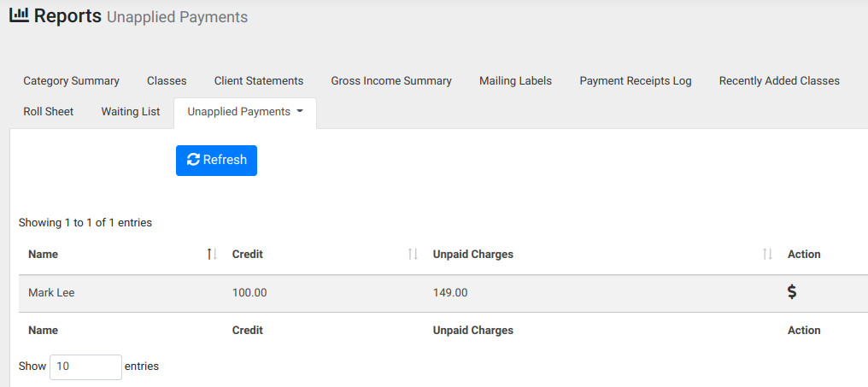Select the Mark Lee table row name
This screenshot has width=868, height=387.
[51, 293]
